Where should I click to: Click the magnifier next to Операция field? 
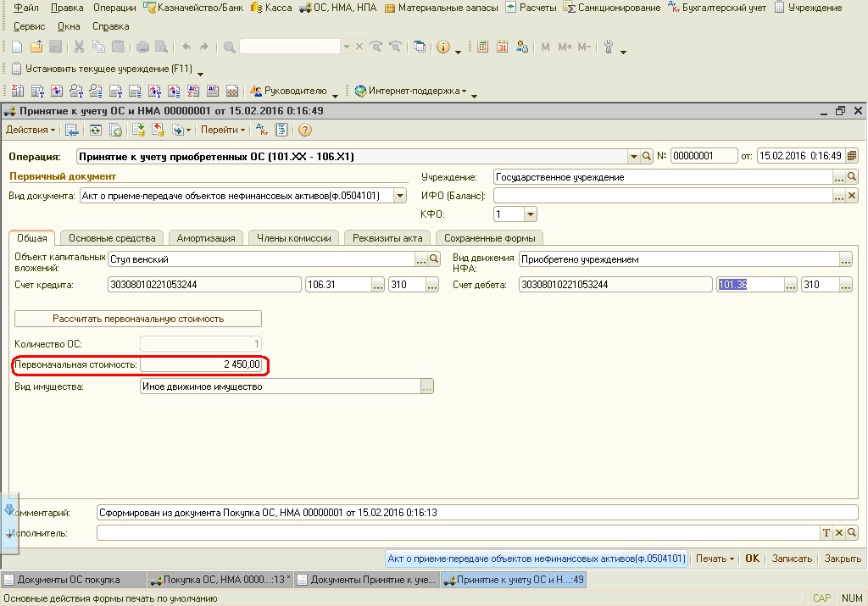[647, 157]
